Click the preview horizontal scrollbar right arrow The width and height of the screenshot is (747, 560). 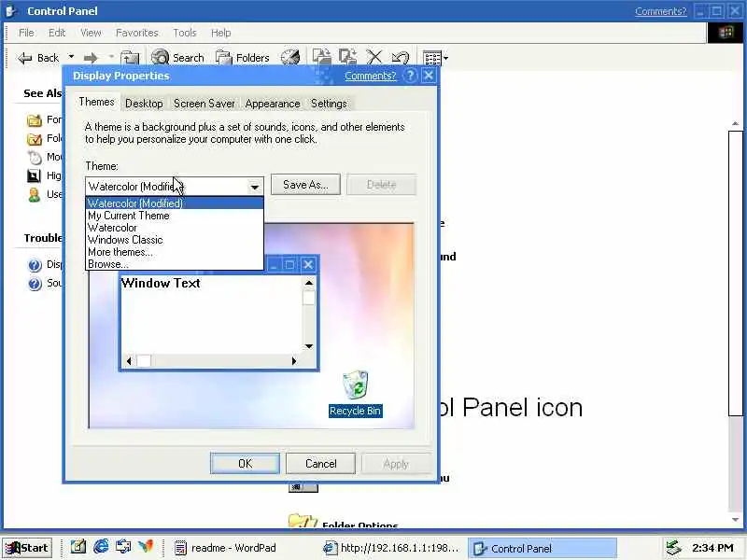(294, 361)
